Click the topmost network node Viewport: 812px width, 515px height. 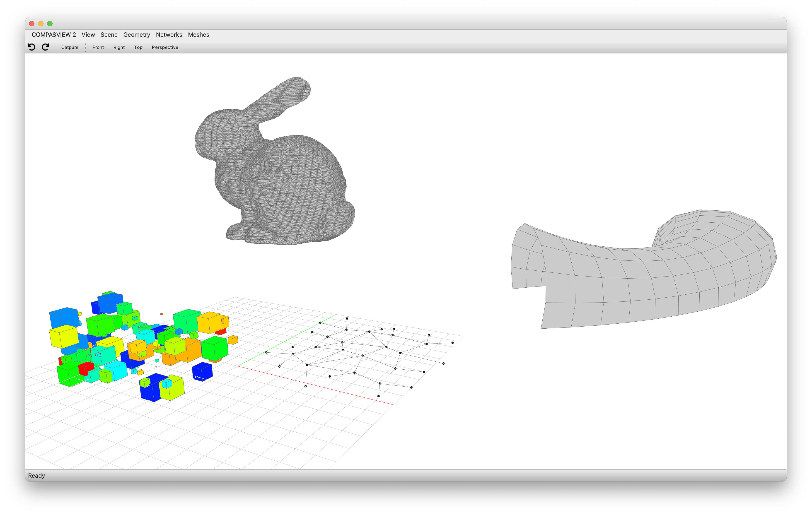[347, 318]
